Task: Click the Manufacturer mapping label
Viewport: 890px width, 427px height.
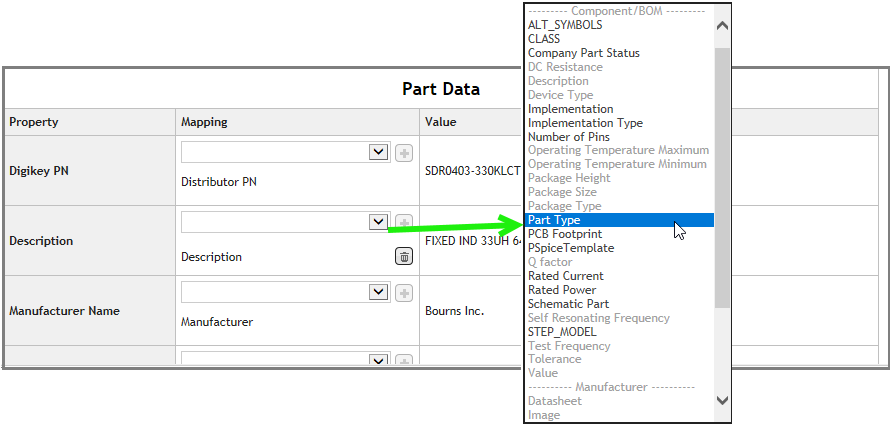Action: point(217,322)
